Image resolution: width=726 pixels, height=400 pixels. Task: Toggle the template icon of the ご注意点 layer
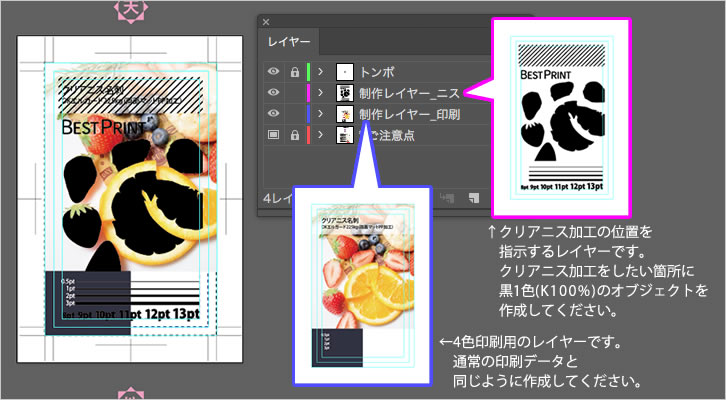tap(273, 135)
